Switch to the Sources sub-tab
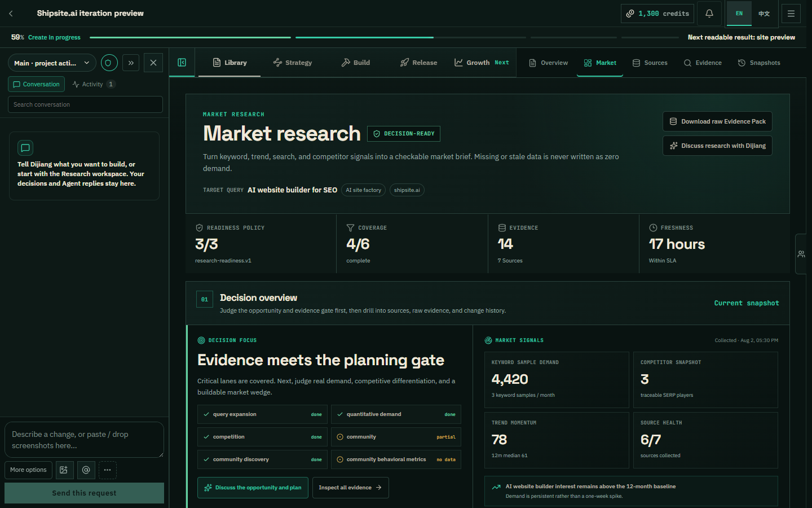 650,63
